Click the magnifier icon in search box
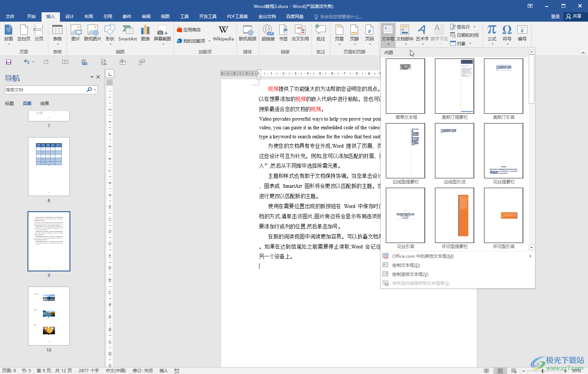 (x=89, y=90)
